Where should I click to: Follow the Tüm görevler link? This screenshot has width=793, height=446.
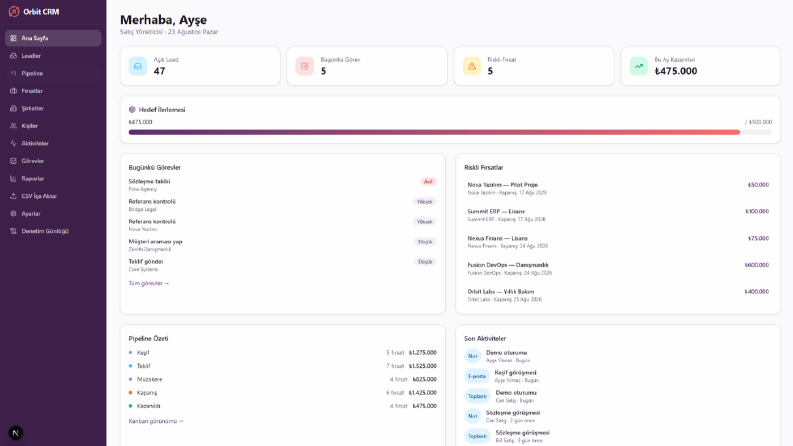(x=149, y=284)
